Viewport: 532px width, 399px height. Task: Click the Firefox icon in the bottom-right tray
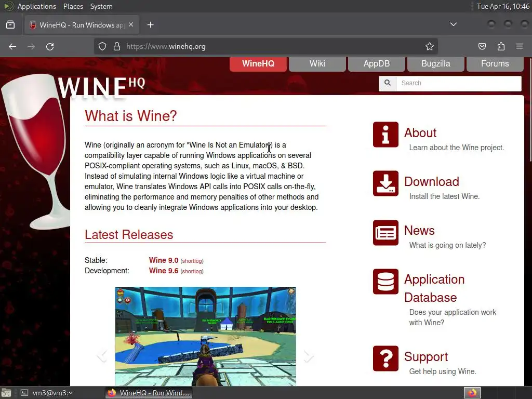coord(472,393)
